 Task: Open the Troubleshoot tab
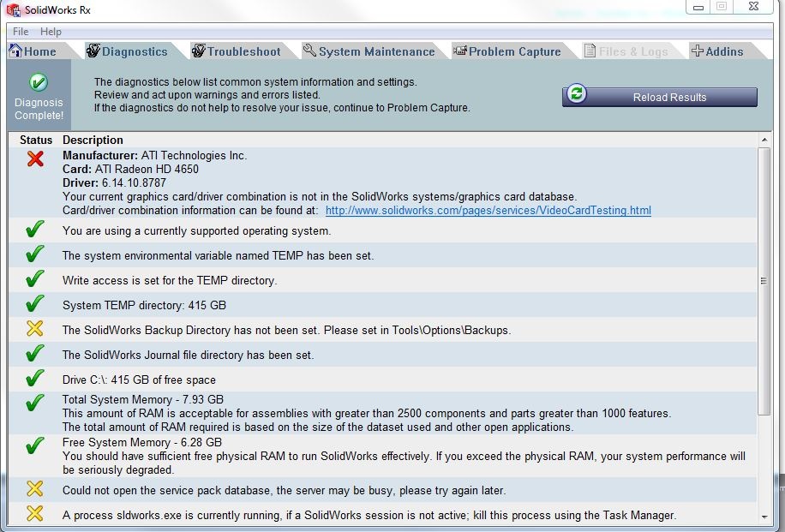click(x=243, y=51)
